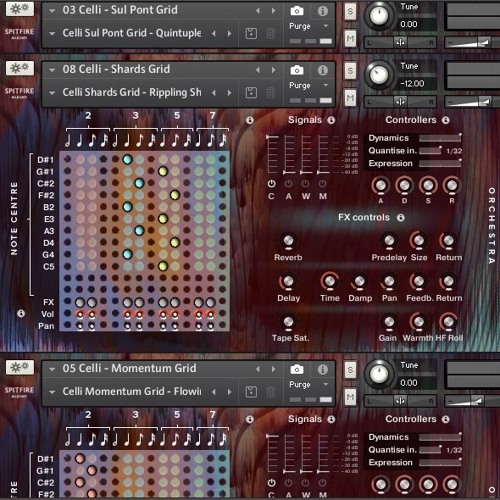
Task: Adjust the Dynamics slider in Shards Controllers
Action: (440, 138)
